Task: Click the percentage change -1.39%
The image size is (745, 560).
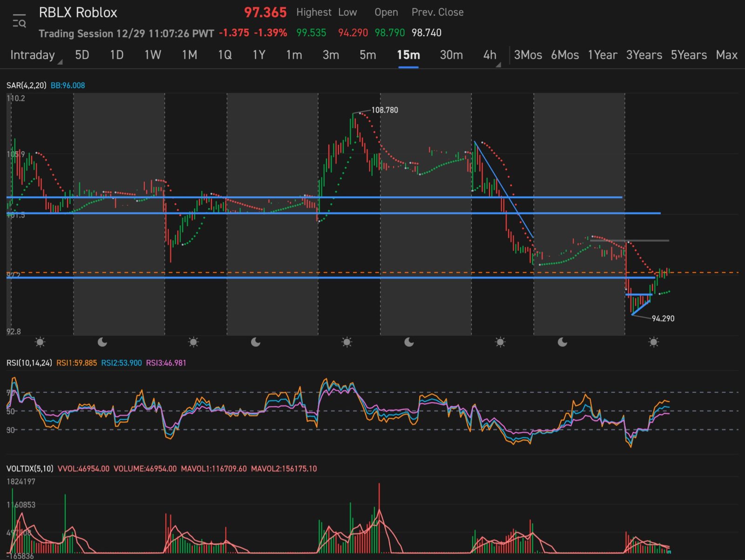Action: tap(271, 33)
